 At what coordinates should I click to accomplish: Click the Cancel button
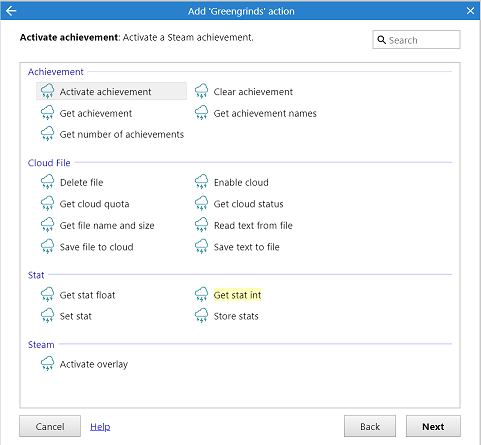(50, 426)
